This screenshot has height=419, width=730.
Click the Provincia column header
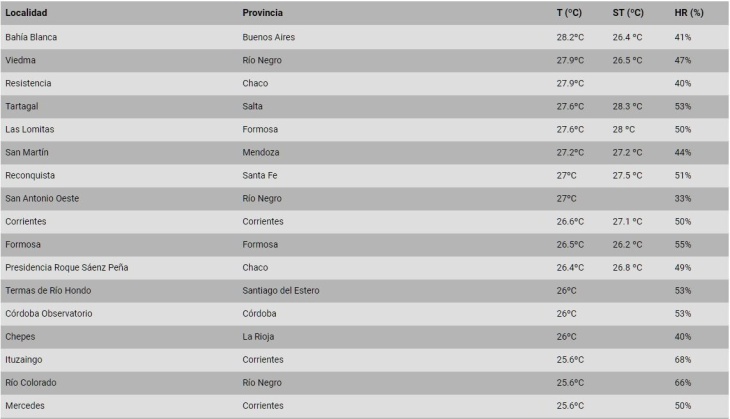[x=262, y=13]
